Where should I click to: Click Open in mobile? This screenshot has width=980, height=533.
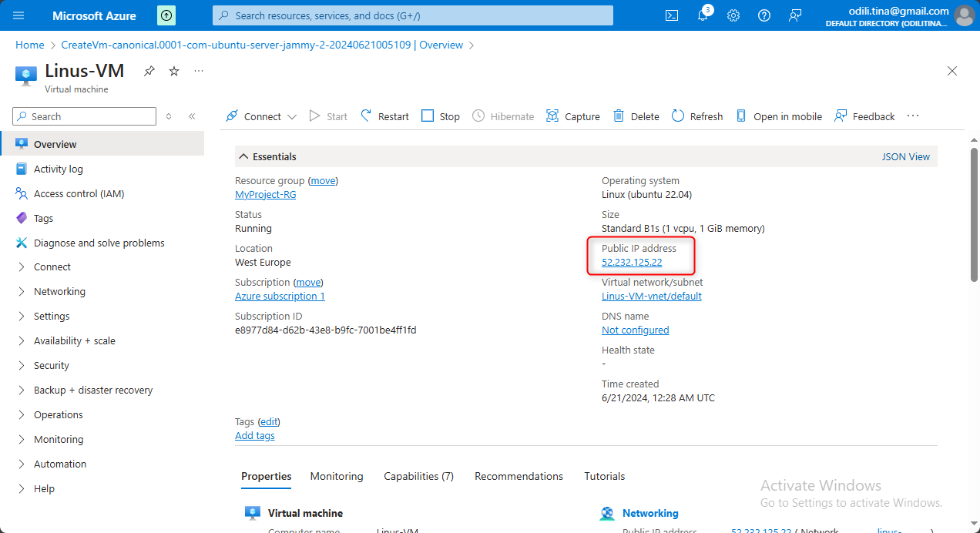coord(779,116)
